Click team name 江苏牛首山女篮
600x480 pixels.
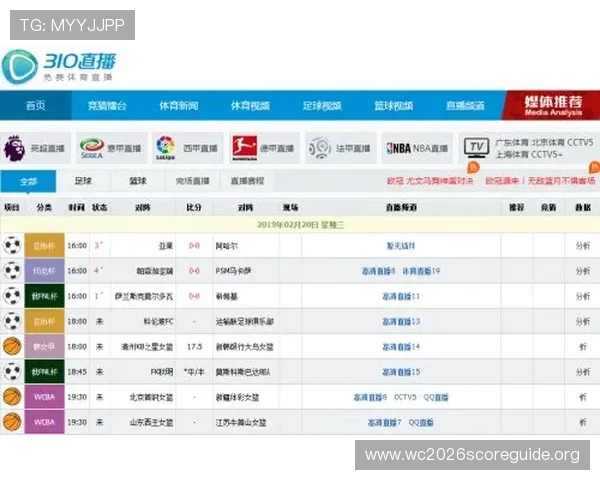click(x=241, y=423)
